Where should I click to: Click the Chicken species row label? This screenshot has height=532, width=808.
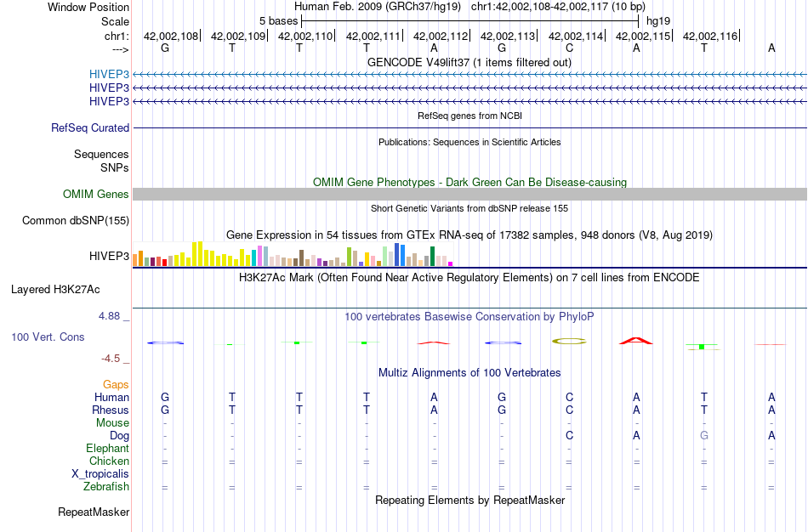[x=109, y=461]
